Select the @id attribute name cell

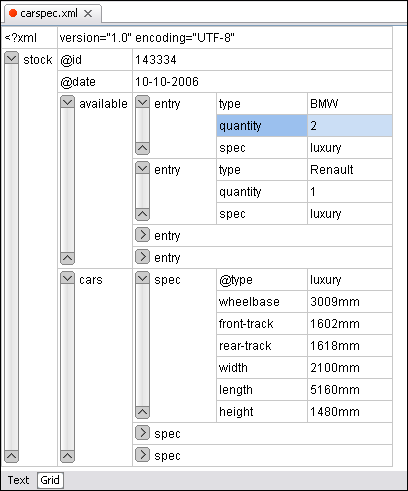pos(95,60)
